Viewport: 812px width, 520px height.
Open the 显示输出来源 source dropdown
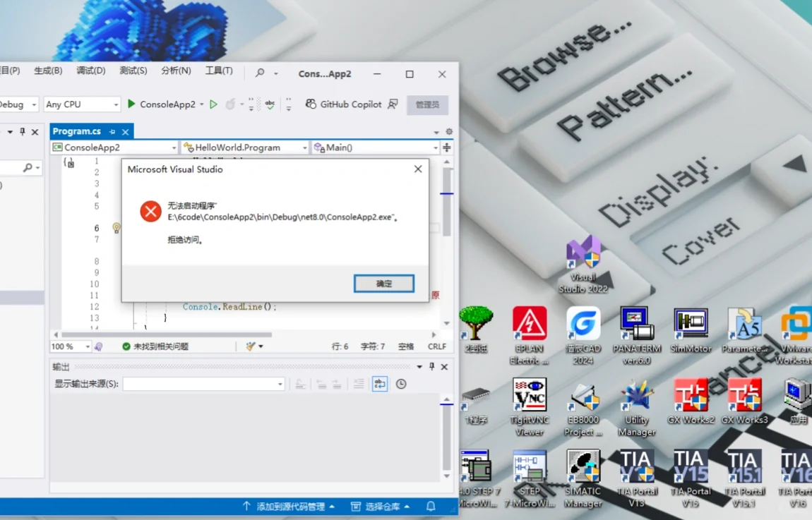click(x=203, y=384)
